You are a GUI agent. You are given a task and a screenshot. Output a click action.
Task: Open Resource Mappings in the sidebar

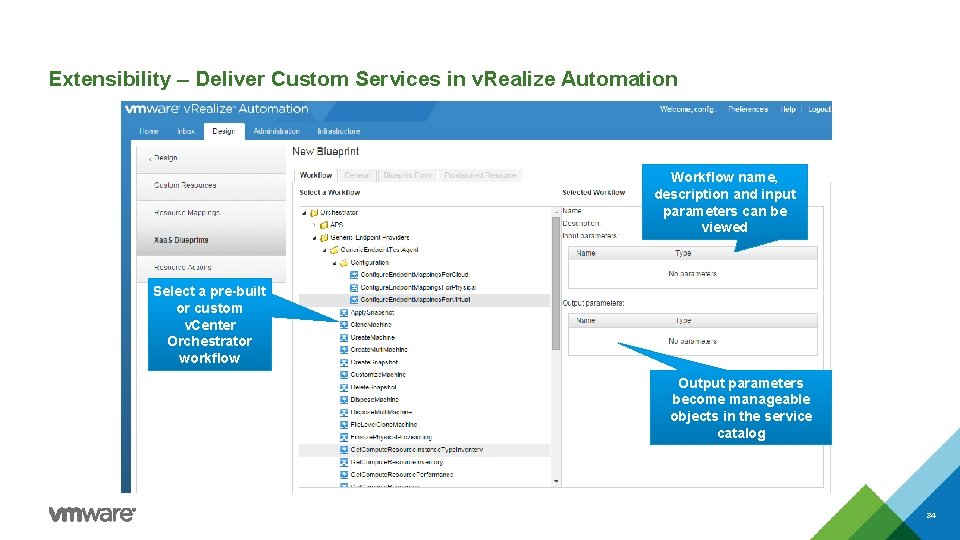[211, 213]
